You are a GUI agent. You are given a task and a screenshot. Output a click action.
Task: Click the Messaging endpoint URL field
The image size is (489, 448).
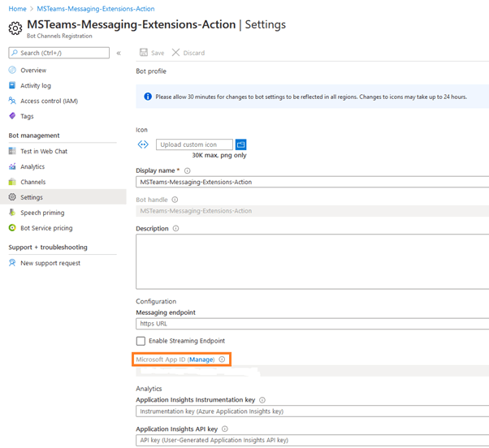tap(312, 323)
